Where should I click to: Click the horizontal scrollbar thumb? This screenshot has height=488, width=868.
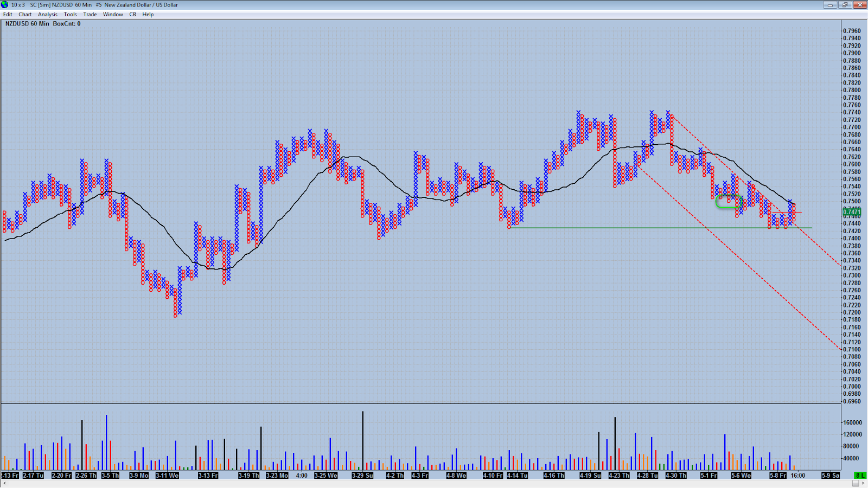click(855, 483)
